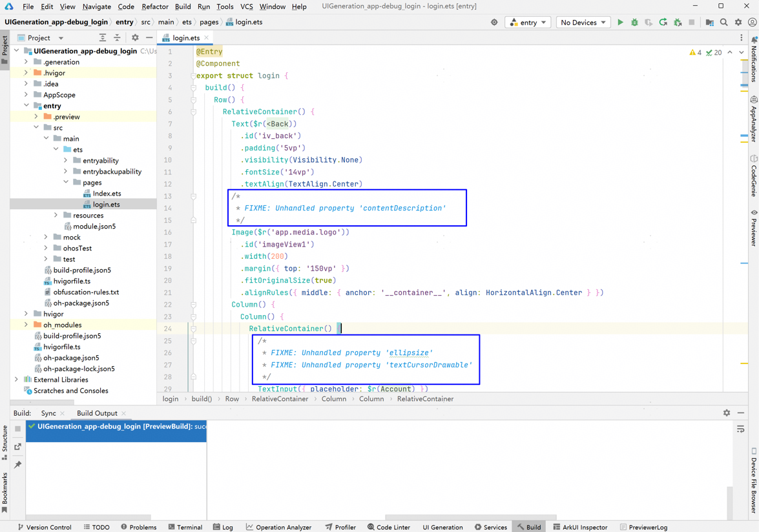This screenshot has height=532, width=759.
Task: Open the No Devices dropdown
Action: (x=583, y=23)
